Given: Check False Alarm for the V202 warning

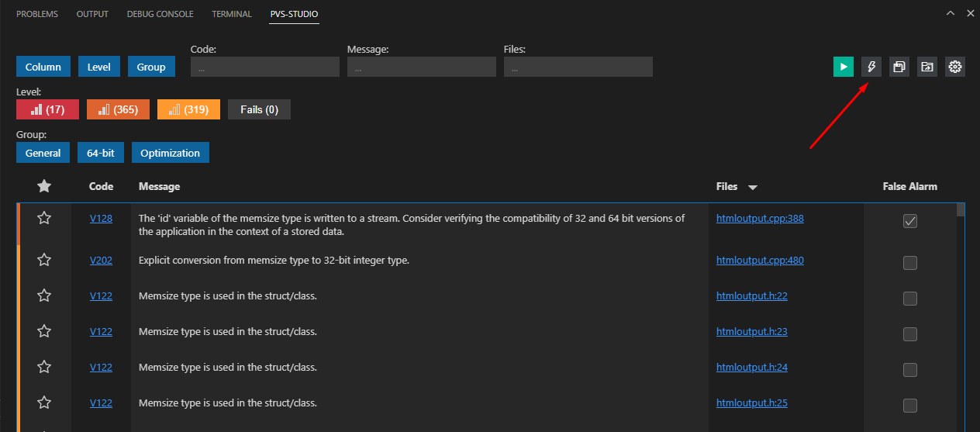Looking at the screenshot, I should [x=910, y=263].
